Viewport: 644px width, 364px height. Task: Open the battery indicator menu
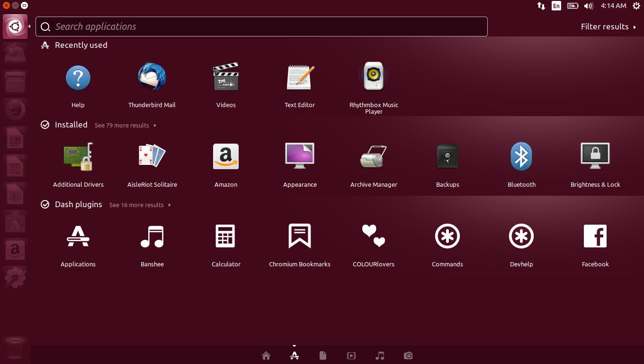click(572, 6)
